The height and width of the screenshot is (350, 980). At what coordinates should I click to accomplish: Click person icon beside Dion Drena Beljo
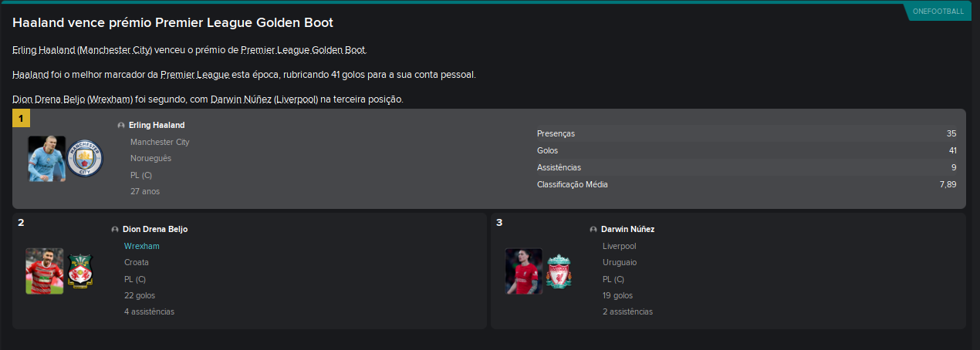pos(115,230)
